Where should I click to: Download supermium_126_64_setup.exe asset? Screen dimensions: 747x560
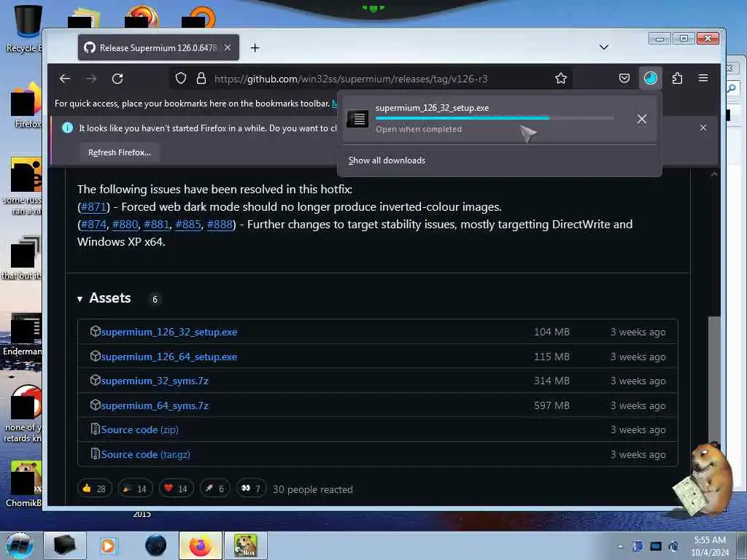point(169,357)
